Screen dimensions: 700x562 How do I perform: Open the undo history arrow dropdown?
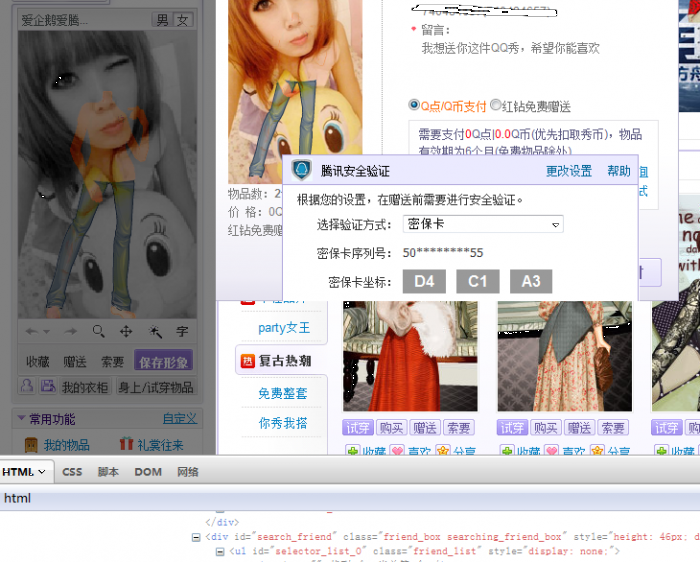[x=46, y=332]
